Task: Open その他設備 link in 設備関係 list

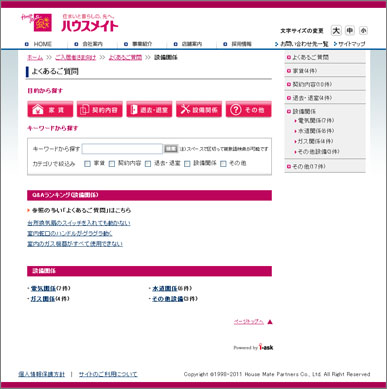Action: click(168, 299)
